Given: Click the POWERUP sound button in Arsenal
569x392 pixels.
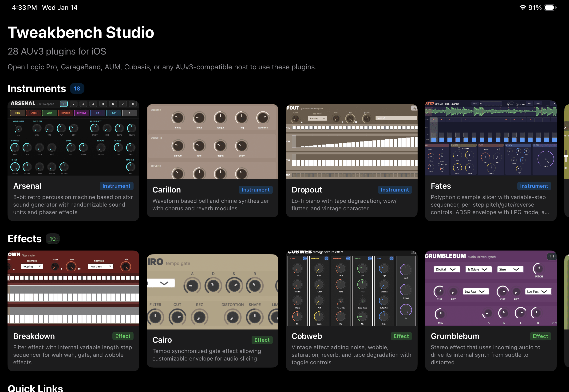Looking at the screenshot, I should click(x=82, y=113).
